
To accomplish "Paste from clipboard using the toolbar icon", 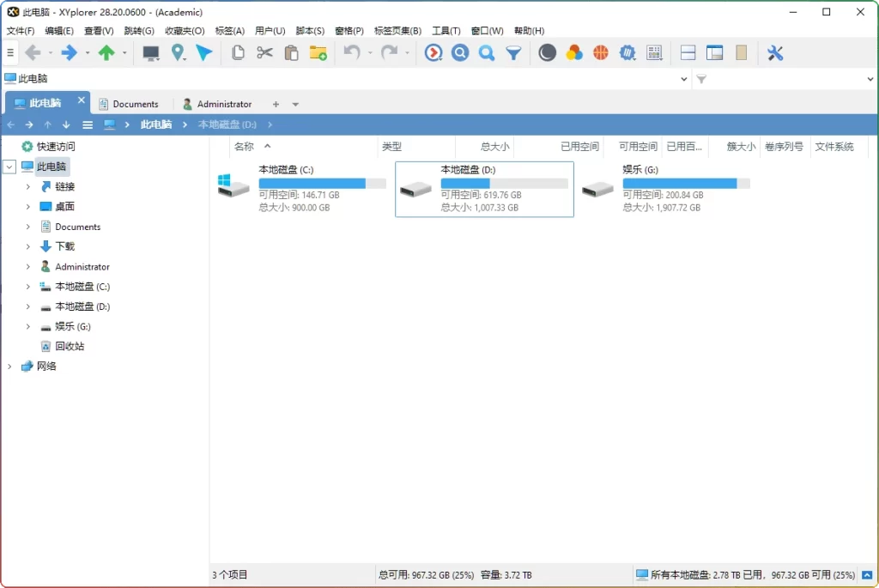I will pyautogui.click(x=292, y=52).
